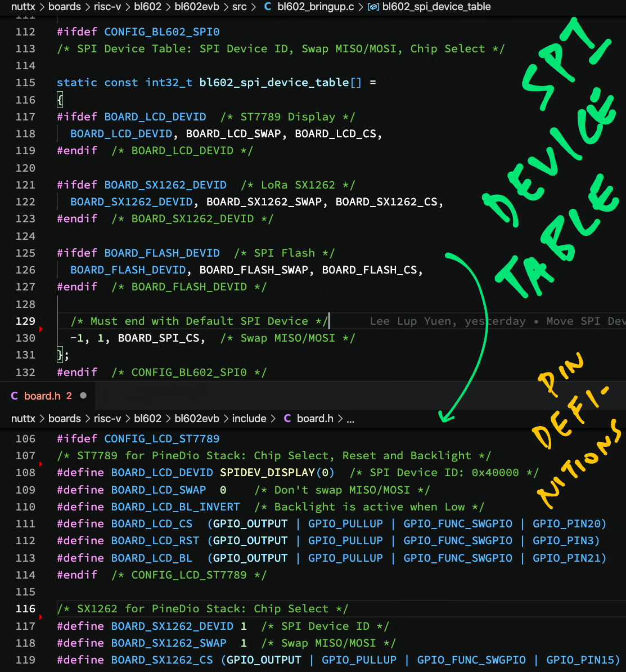Click the CONFIG_BL602_SPI0 identifier on line 112

(x=161, y=32)
